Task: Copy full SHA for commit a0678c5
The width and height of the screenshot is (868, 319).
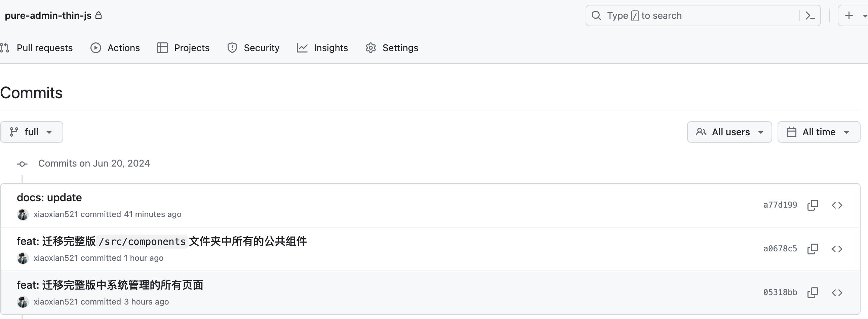Action: click(x=813, y=249)
